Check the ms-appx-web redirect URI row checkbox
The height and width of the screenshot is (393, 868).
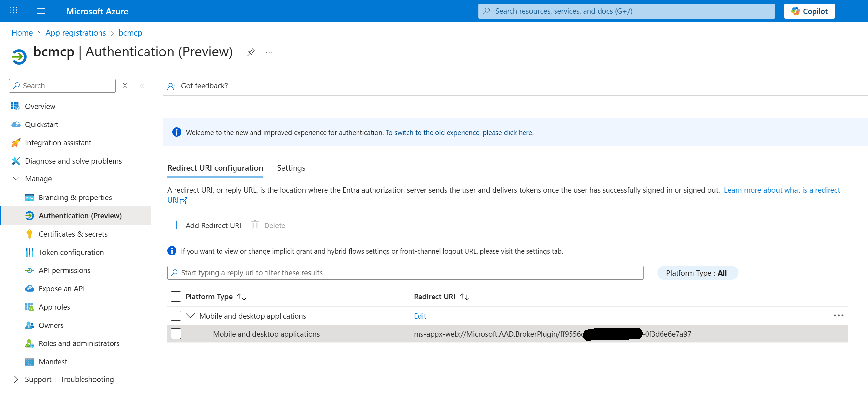[175, 334]
